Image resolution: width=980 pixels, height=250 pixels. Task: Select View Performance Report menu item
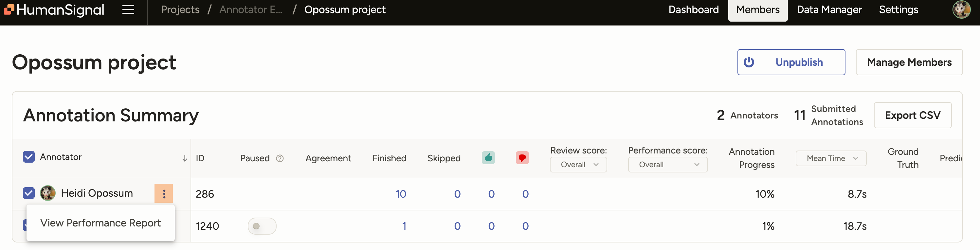pyautogui.click(x=100, y=223)
